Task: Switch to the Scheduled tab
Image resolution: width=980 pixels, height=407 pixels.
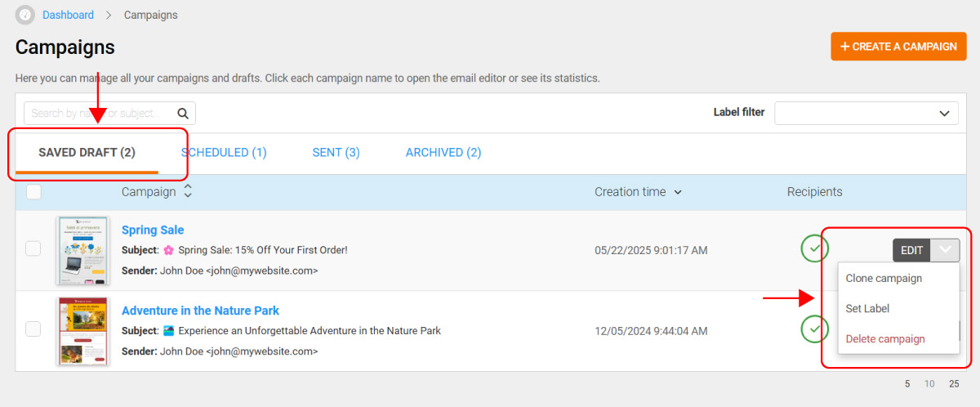Action: 224,153
